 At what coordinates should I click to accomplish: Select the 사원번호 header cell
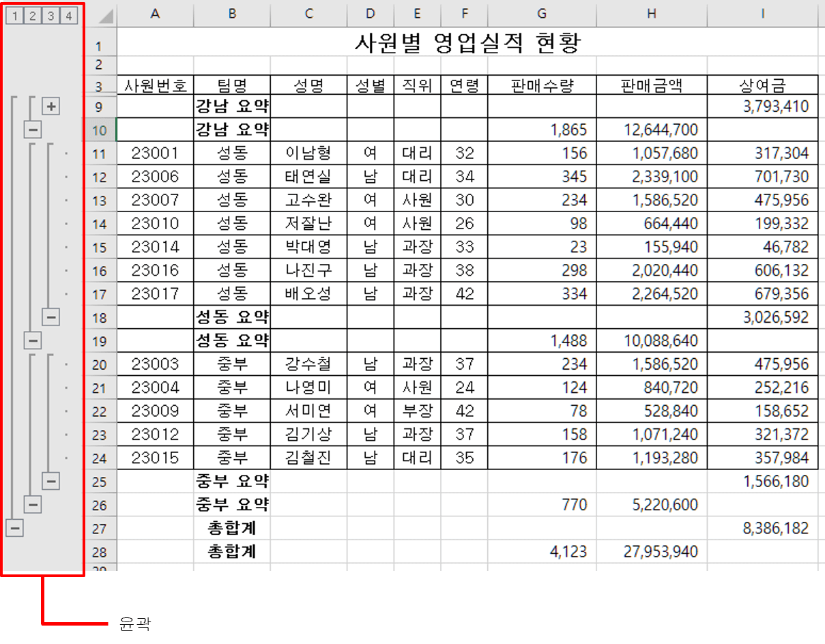coord(155,85)
